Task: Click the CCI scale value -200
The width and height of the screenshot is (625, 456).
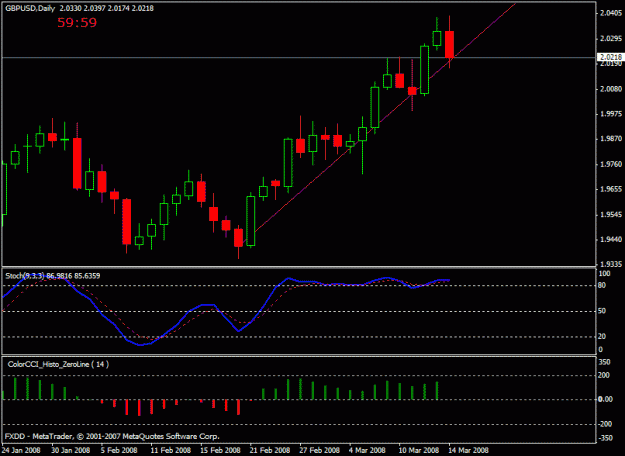Action: 605,425
